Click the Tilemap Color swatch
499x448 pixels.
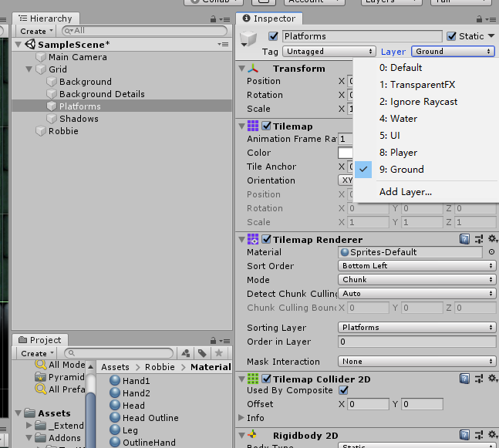coord(346,153)
